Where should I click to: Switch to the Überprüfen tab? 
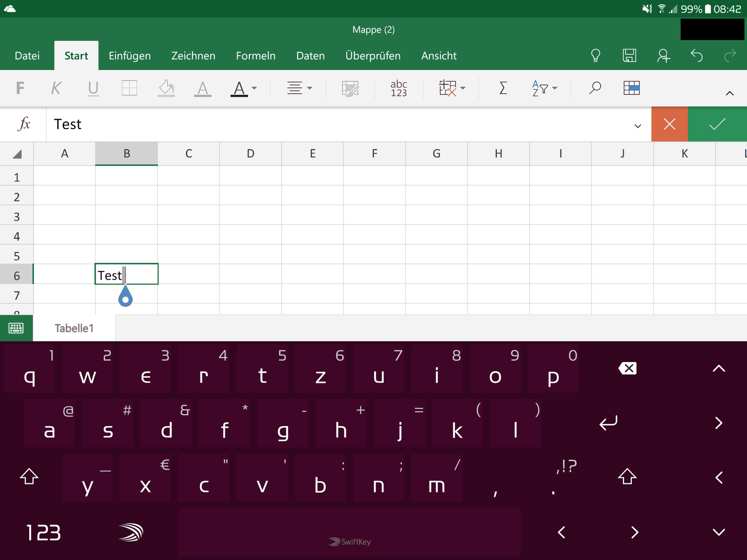tap(373, 56)
